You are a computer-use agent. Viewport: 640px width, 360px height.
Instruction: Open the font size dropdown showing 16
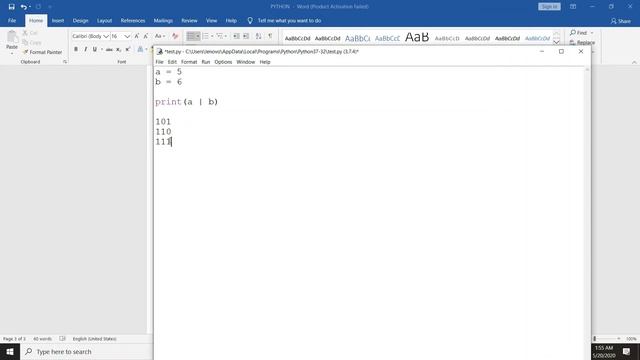point(127,36)
